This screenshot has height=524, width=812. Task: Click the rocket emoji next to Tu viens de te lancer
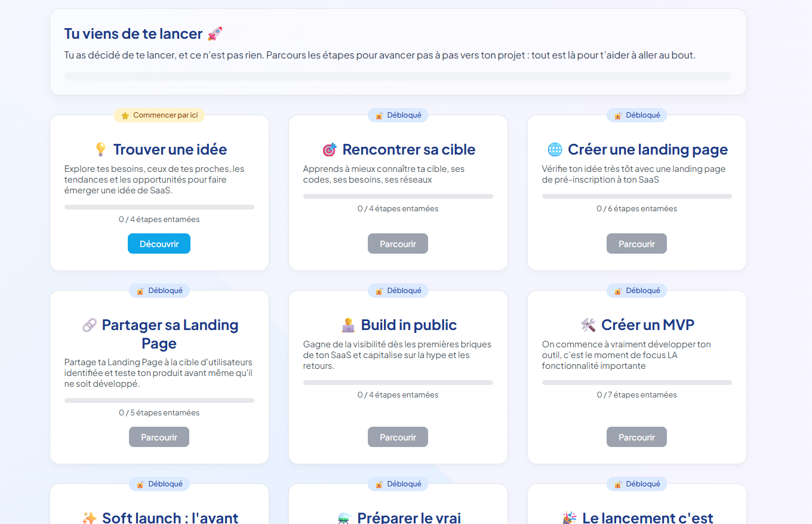click(215, 33)
